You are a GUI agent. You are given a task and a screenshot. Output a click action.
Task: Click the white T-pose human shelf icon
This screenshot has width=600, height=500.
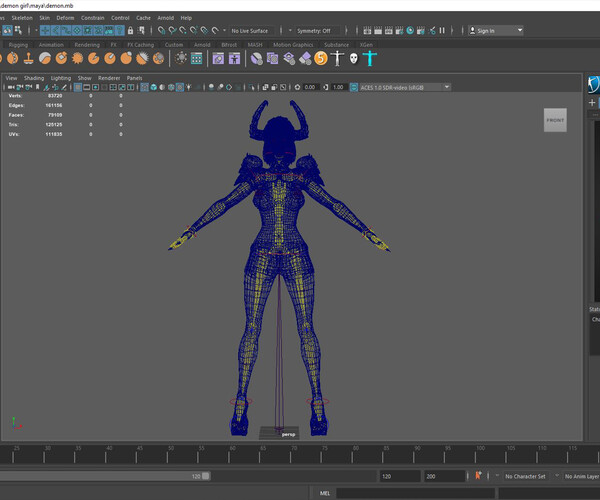[x=337, y=59]
